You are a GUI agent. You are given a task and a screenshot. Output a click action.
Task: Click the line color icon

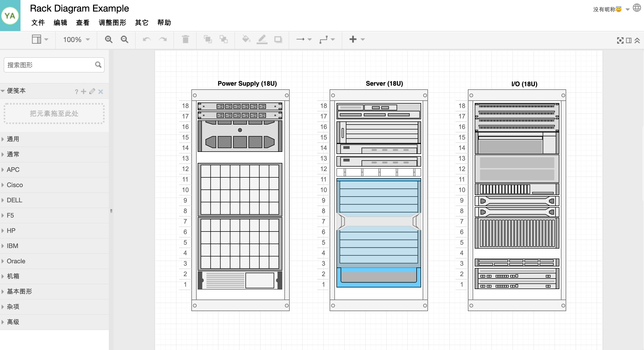[x=262, y=39]
